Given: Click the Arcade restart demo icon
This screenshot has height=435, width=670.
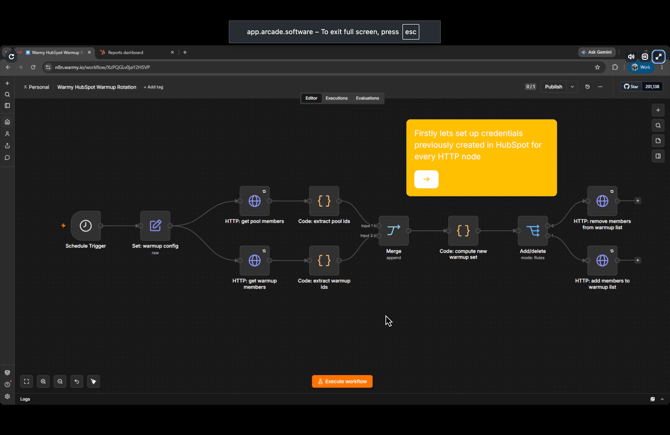Looking at the screenshot, I should point(11,56).
